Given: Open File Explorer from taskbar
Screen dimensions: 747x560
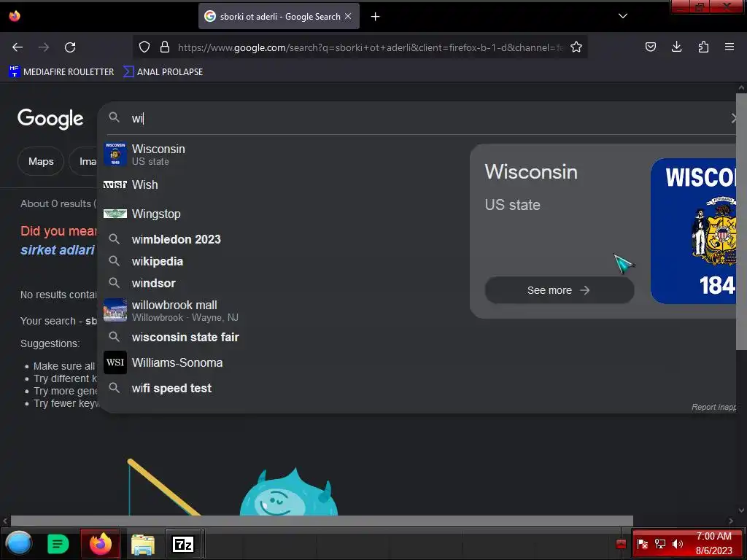Looking at the screenshot, I should 143,544.
